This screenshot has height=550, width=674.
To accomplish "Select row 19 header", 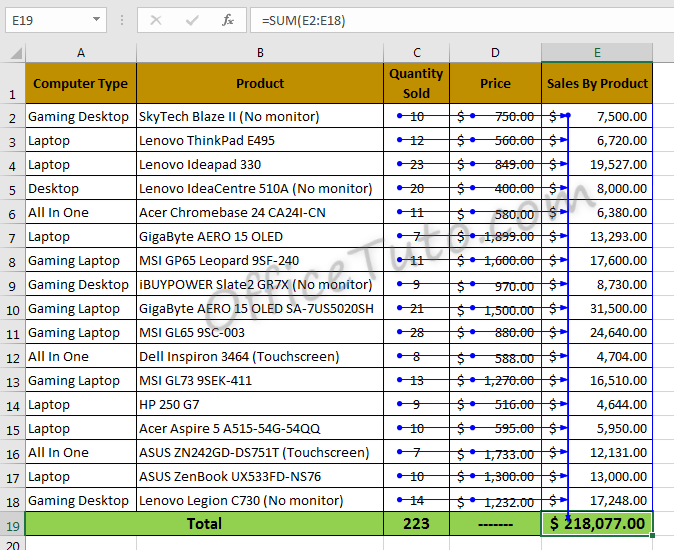I will point(12,524).
